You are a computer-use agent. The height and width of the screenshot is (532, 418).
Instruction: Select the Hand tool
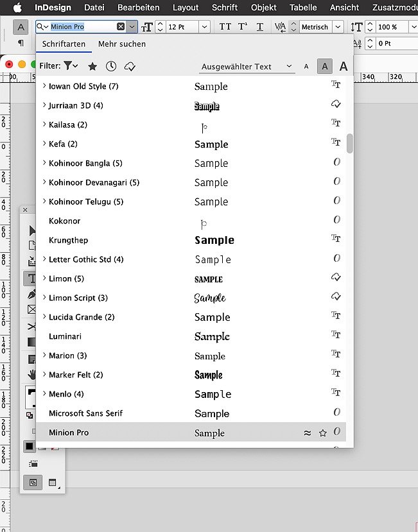click(32, 375)
